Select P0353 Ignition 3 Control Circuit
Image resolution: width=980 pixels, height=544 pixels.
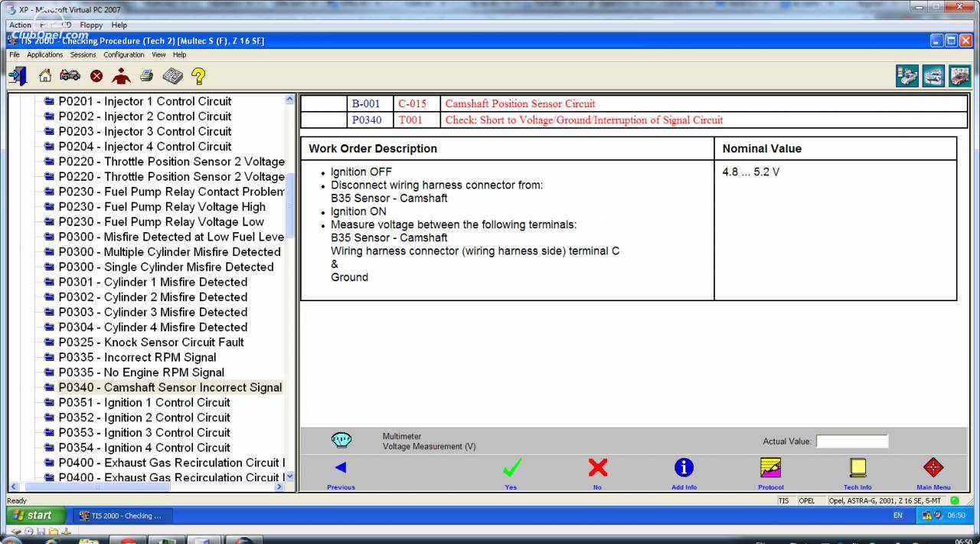(x=145, y=433)
